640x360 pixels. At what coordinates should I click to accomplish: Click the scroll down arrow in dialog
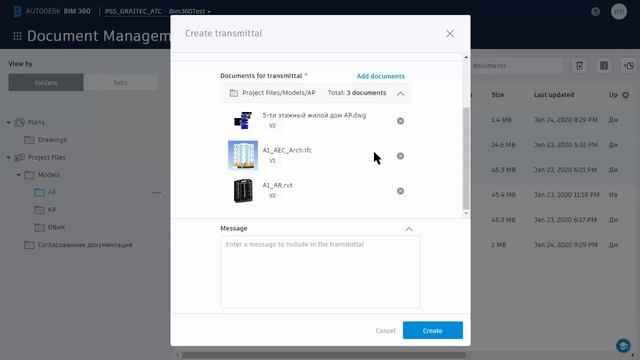(466, 213)
